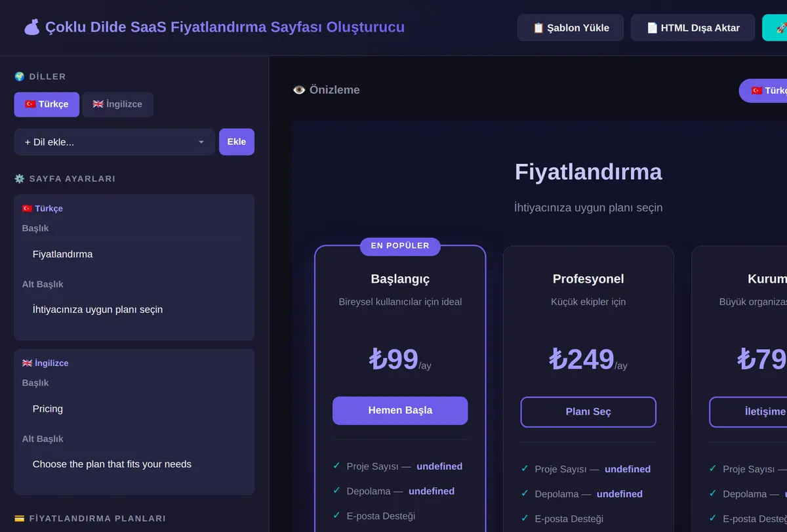Click checkmark beside Profesyonel Proje Sayısı
Viewport: 787px width, 532px height.
point(525,468)
